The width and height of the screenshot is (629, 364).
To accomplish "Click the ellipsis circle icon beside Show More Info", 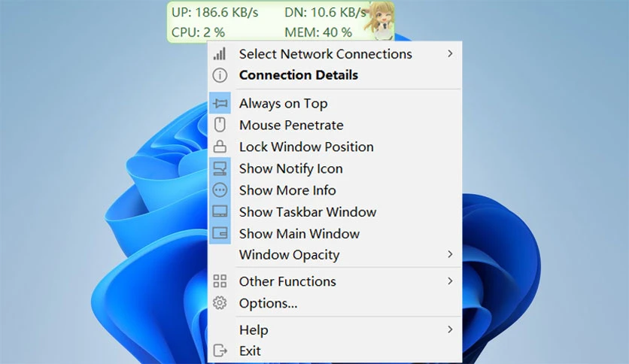I will 220,190.
